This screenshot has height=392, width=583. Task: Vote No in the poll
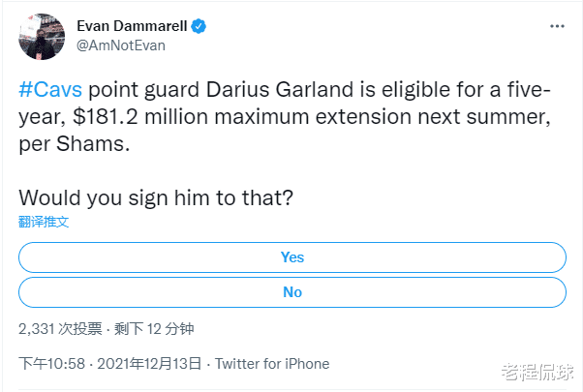click(291, 292)
